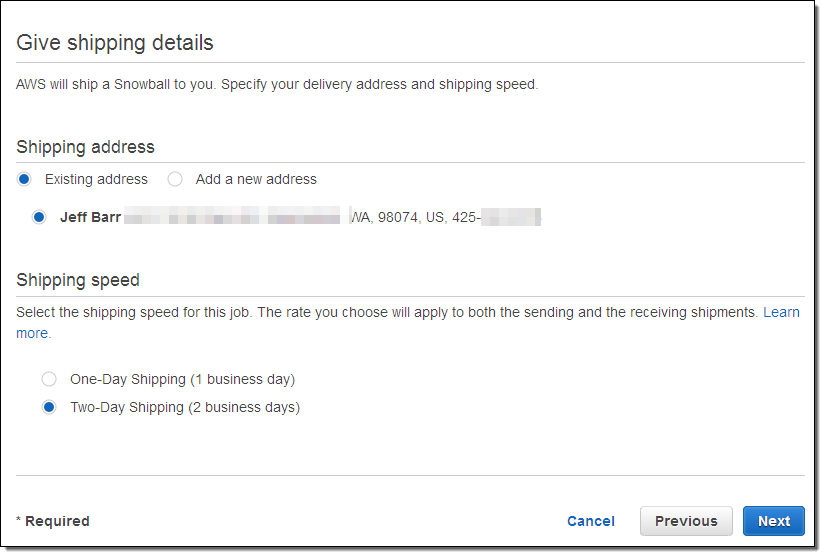825x557 pixels.
Task: Click the Existing address label text
Action: point(96,179)
